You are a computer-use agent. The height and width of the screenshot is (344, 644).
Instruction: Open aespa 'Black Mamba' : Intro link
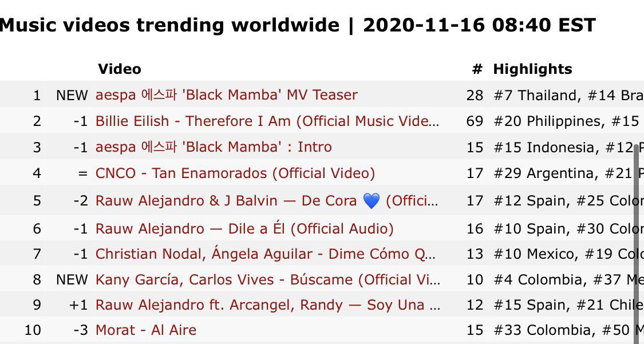(214, 147)
